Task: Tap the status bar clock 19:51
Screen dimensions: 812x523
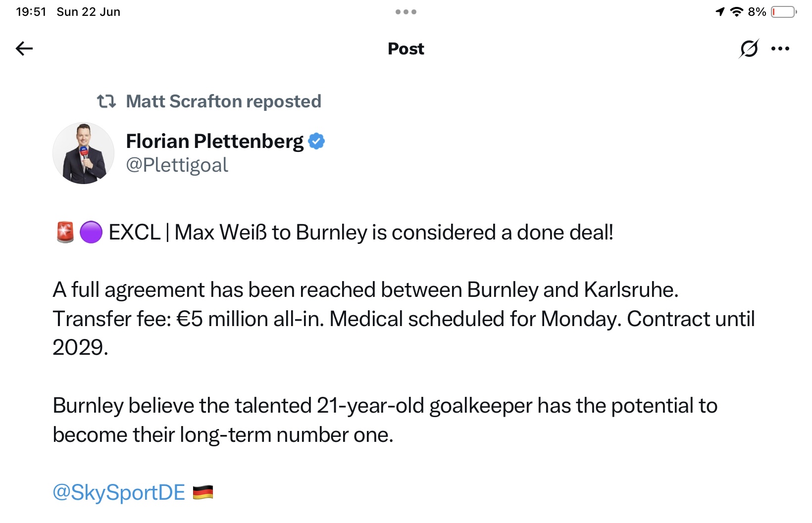Action: [31, 12]
